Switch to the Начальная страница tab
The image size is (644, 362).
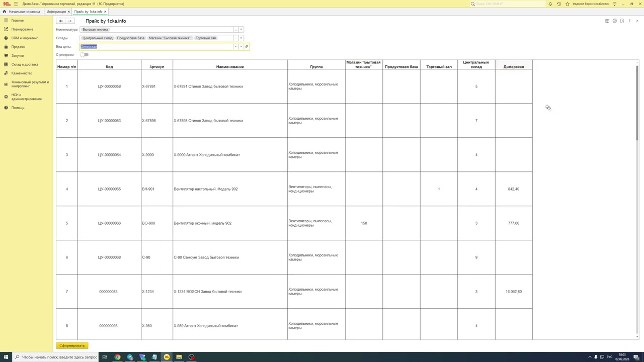[x=24, y=12]
